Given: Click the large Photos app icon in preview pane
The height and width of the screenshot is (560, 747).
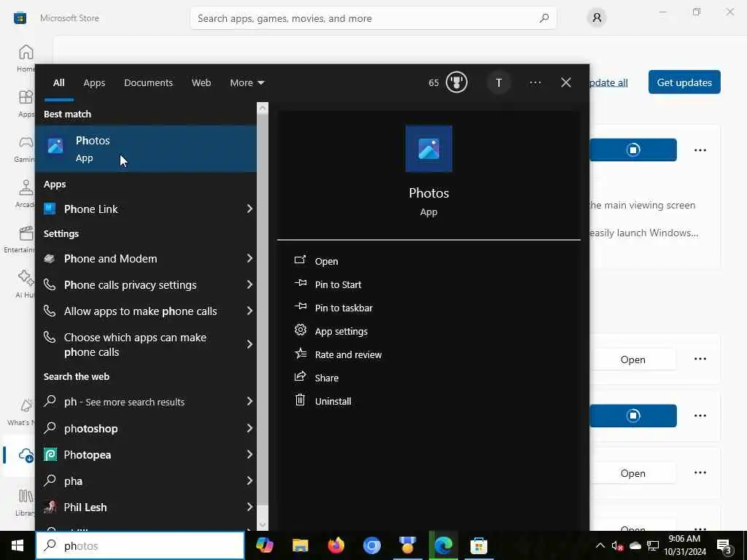Looking at the screenshot, I should point(429,149).
